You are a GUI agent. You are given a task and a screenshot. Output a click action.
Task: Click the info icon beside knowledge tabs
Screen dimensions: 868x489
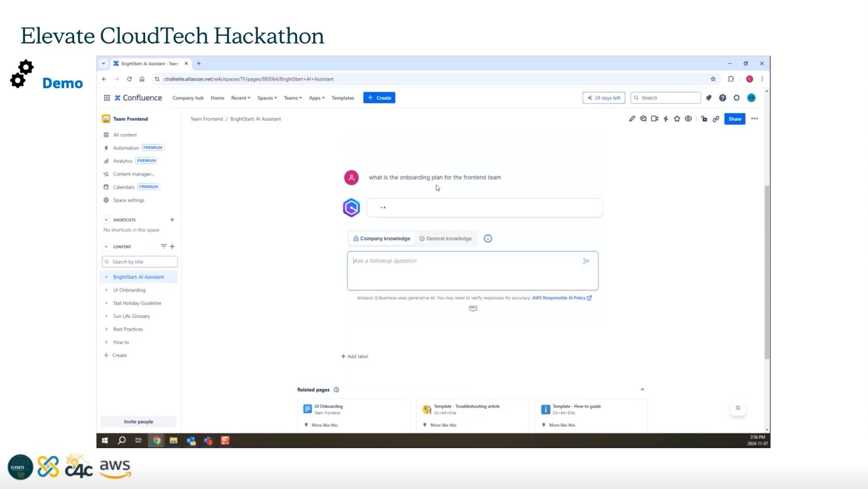coord(488,239)
